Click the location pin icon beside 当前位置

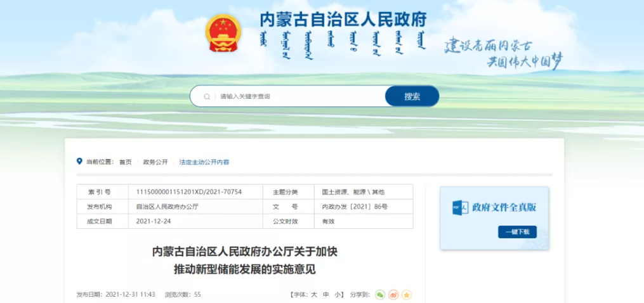(79, 162)
